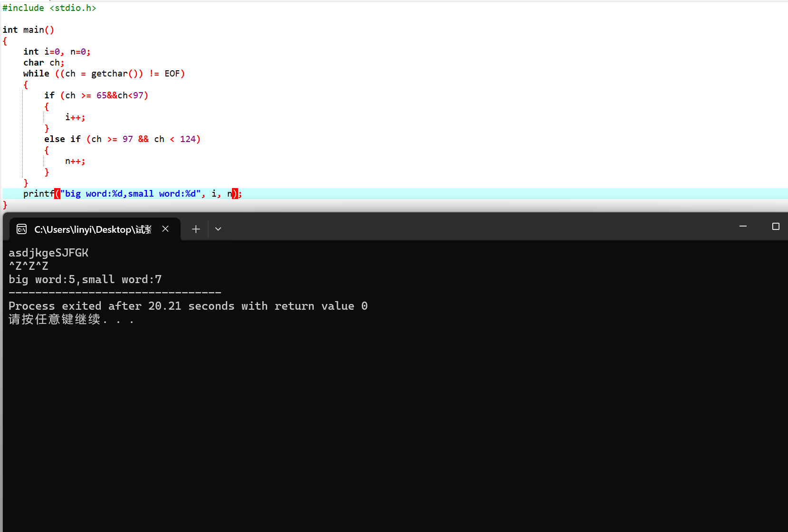Click the 'if (ch >= 65&&ch<97)' condition
788x532 pixels.
tap(96, 95)
